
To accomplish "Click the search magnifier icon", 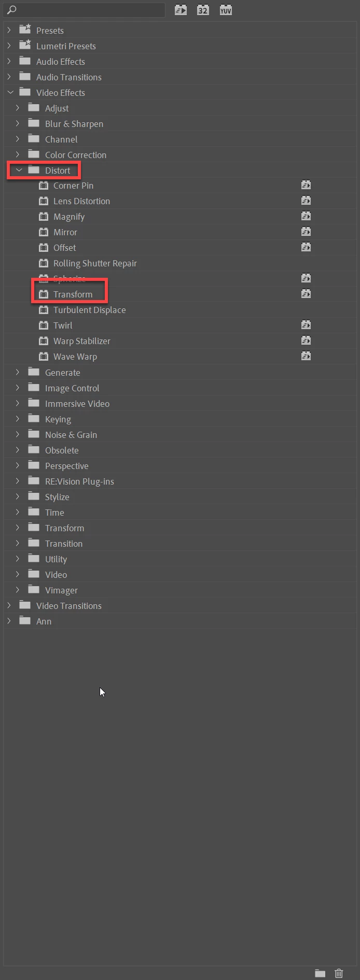I will tap(11, 10).
